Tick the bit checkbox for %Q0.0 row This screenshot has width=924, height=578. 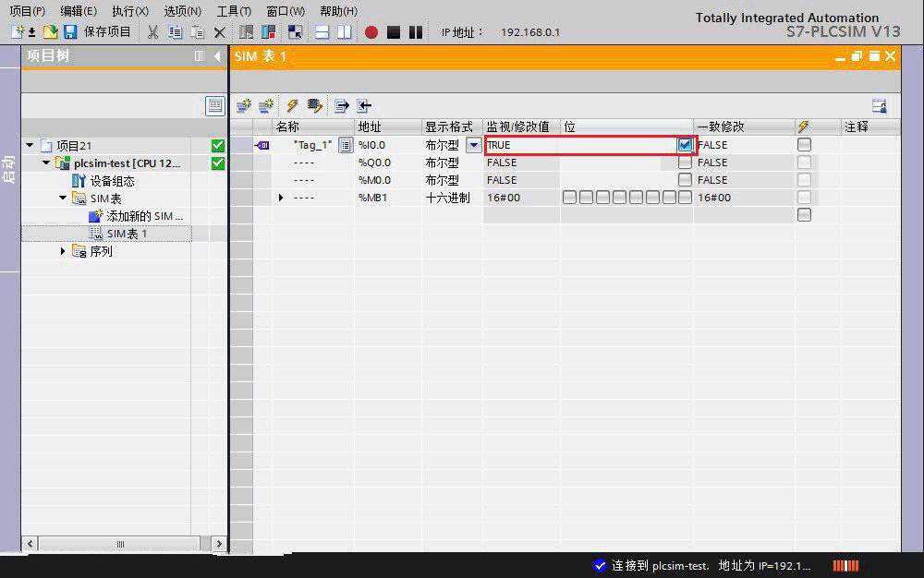(x=685, y=163)
